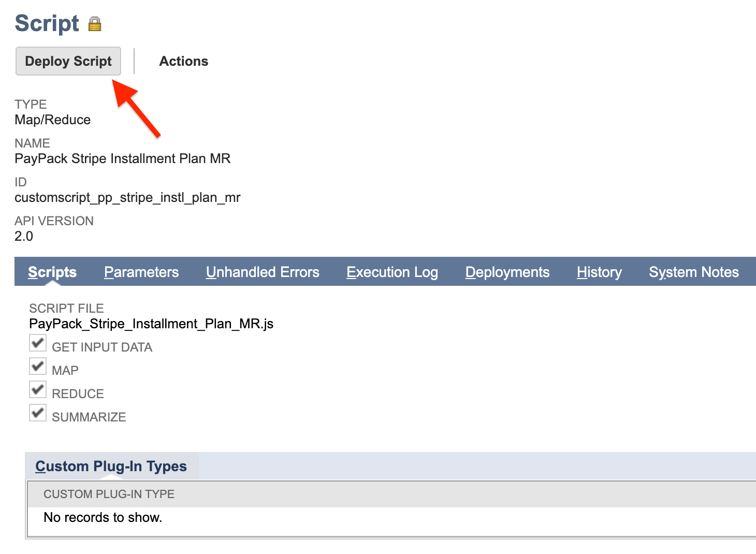Select the Scripts tab
Screen dimensions: 756x554
pyautogui.click(x=52, y=272)
